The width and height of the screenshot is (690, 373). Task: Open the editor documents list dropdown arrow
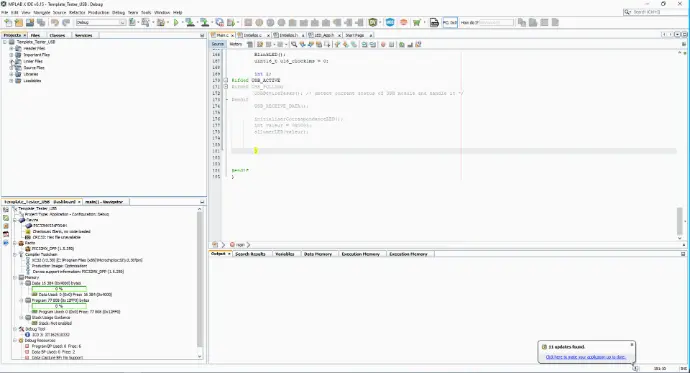(x=677, y=35)
